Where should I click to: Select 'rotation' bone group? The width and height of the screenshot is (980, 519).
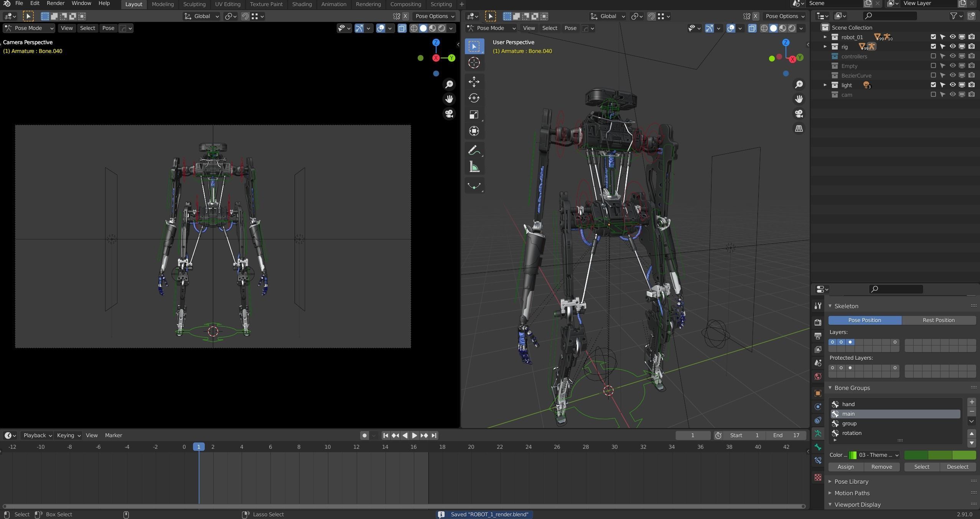pyautogui.click(x=896, y=433)
